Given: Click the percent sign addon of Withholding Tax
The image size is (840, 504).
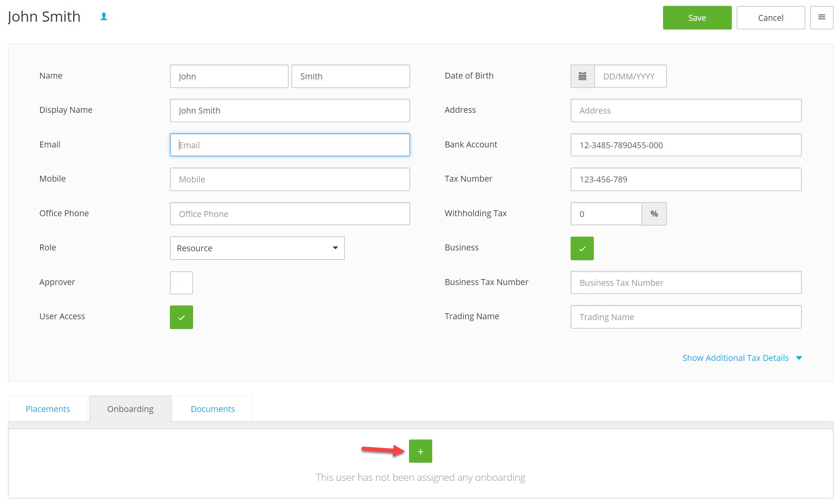Looking at the screenshot, I should tap(654, 214).
